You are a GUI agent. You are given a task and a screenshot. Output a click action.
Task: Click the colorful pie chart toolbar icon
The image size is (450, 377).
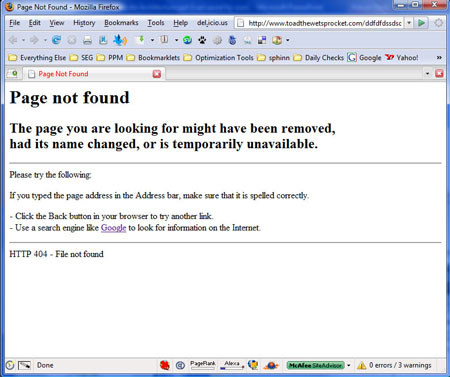click(x=277, y=40)
